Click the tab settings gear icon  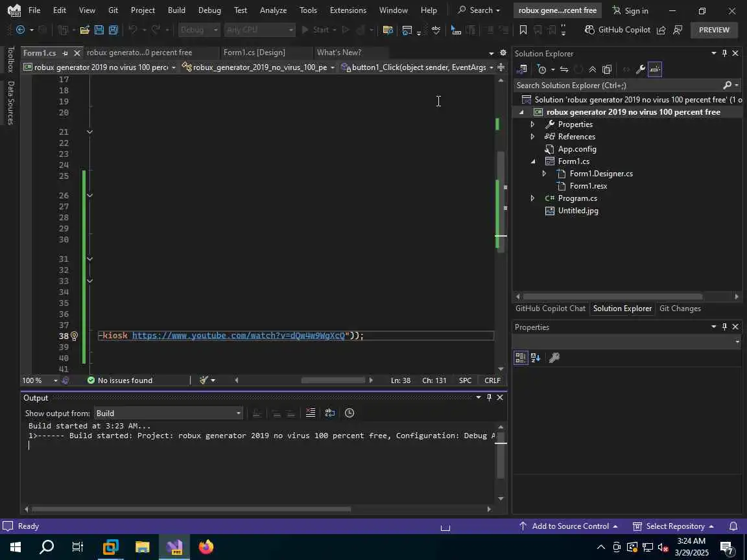pyautogui.click(x=503, y=53)
